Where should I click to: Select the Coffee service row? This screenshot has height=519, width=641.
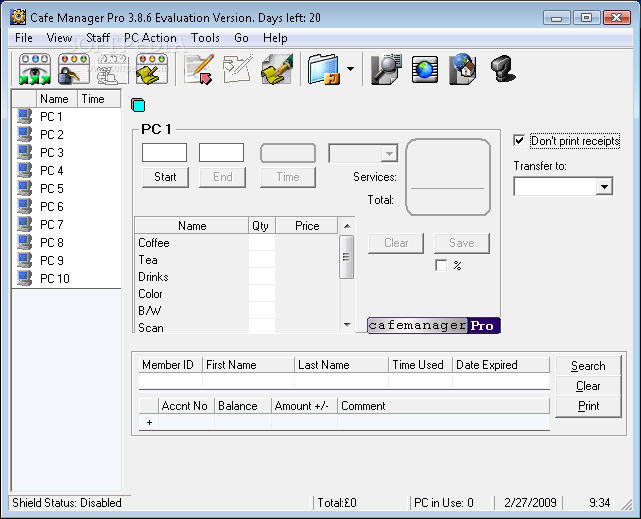(x=236, y=243)
